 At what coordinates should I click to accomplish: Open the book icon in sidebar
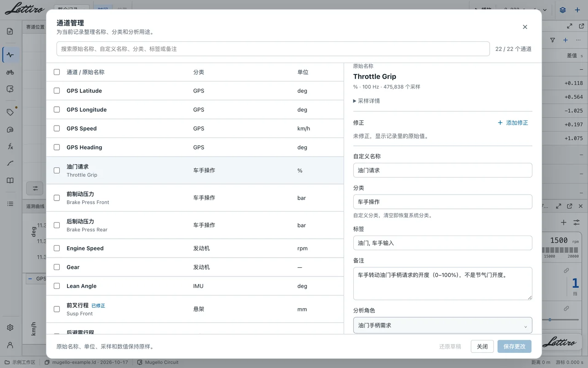coord(10,181)
